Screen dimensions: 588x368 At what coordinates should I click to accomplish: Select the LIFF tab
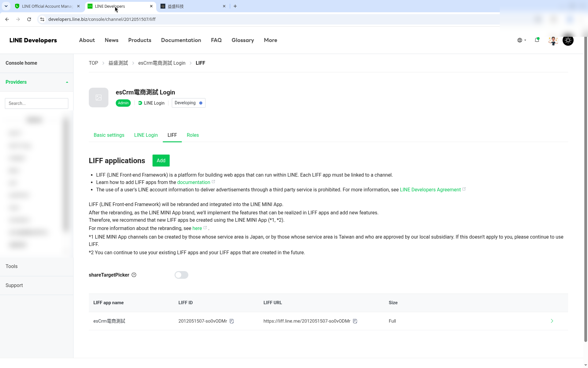pyautogui.click(x=172, y=135)
